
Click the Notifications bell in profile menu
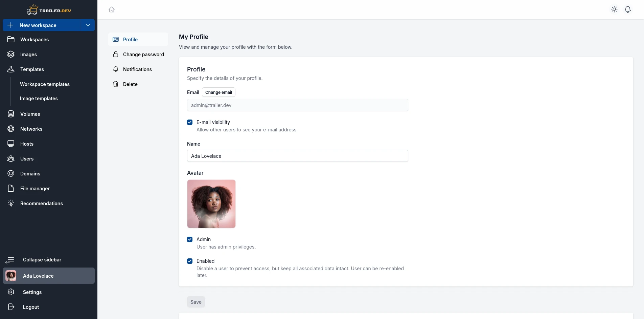pyautogui.click(x=116, y=69)
